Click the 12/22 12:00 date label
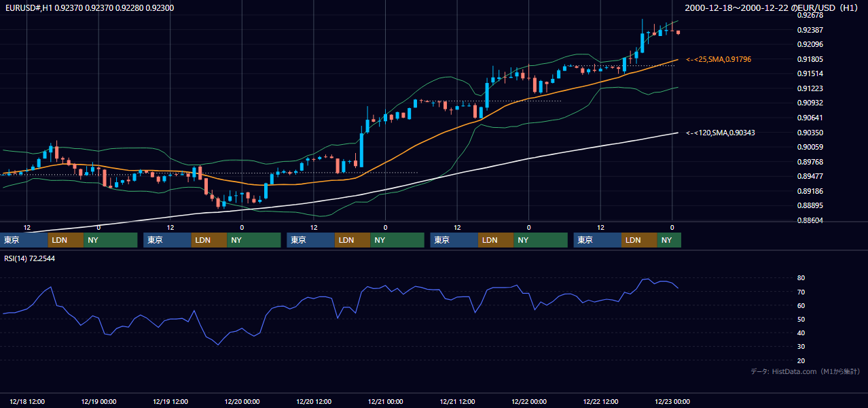The height and width of the screenshot is (408, 868). (601, 401)
